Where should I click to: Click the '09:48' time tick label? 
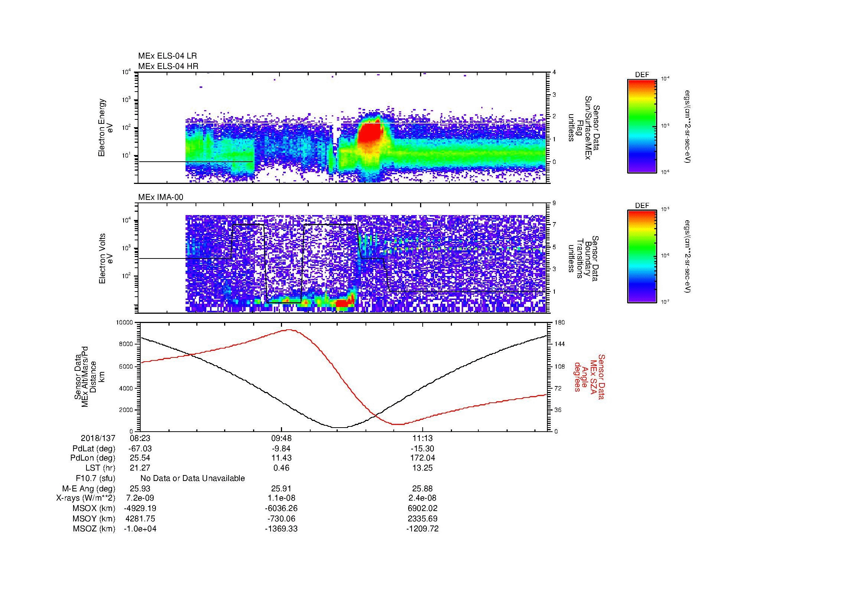(281, 438)
